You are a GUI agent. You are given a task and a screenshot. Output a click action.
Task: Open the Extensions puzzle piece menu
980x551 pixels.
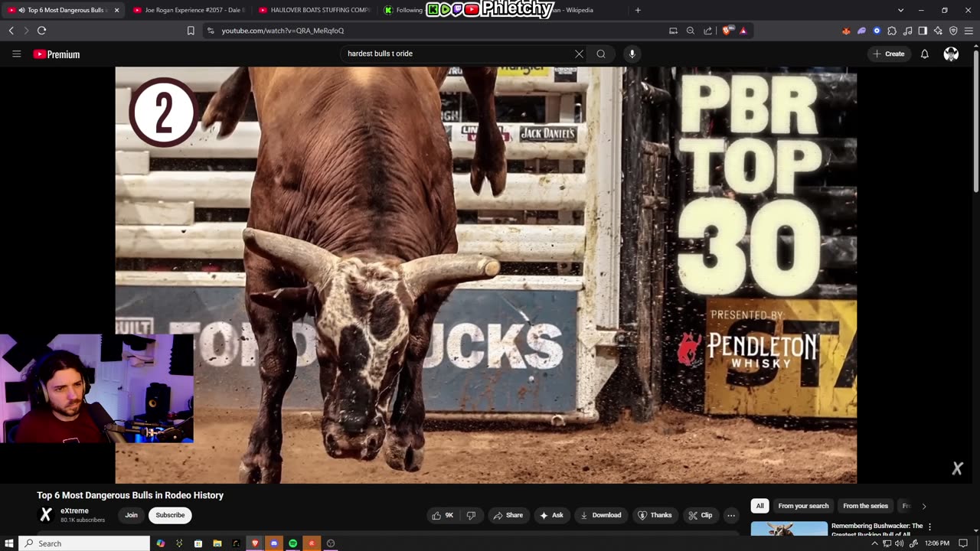click(x=892, y=31)
